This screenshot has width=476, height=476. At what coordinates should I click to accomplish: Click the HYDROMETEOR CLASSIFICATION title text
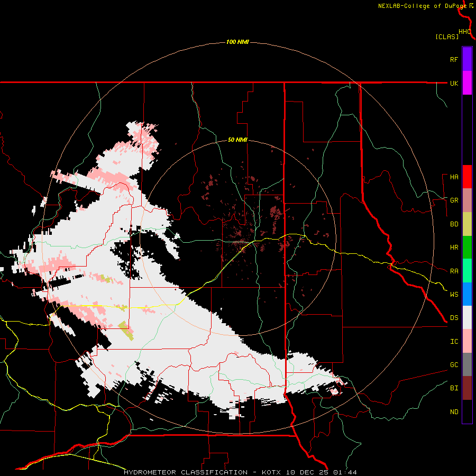186,472
